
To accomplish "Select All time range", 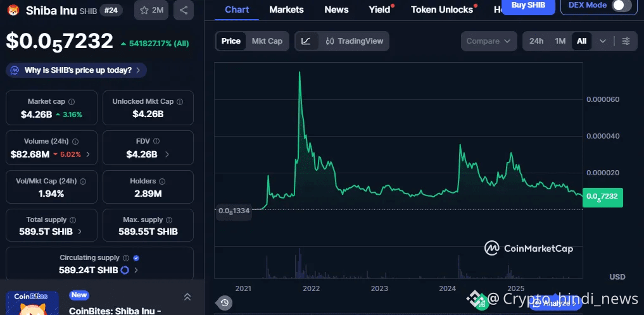I will coord(581,41).
